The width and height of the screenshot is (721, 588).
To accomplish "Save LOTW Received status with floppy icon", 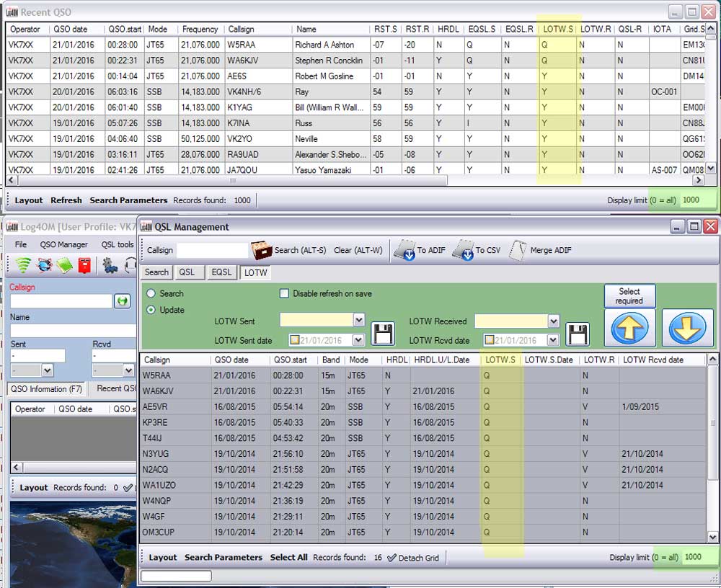I will tap(577, 334).
